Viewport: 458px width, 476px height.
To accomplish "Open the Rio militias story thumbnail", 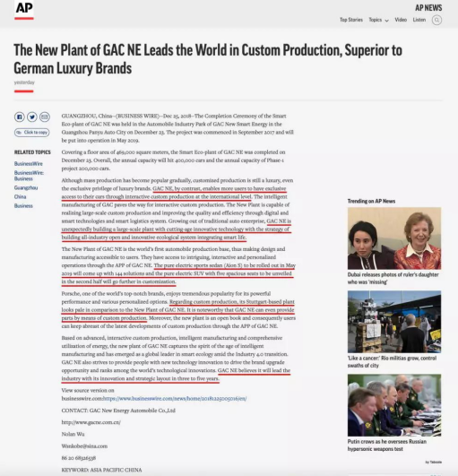I will click(394, 322).
